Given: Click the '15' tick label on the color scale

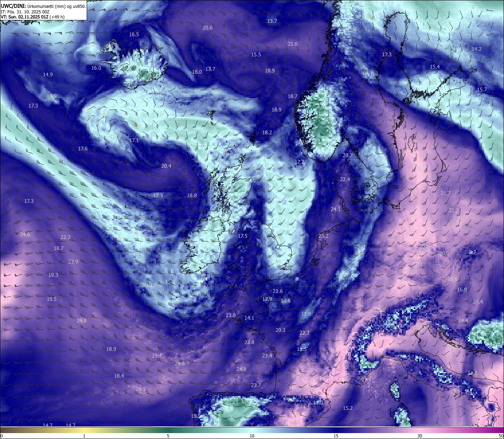Looking at the screenshot, I should (336, 436).
